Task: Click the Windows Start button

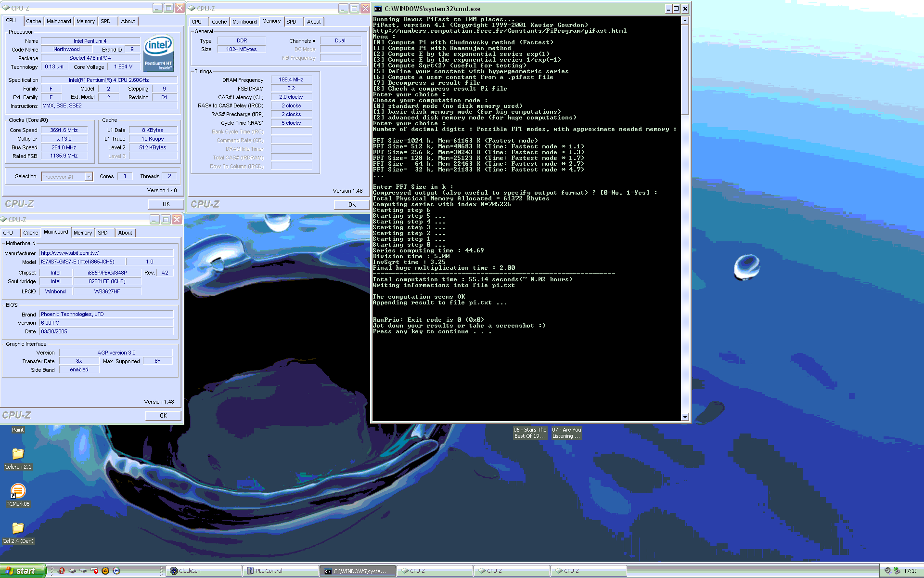Action: coord(23,571)
